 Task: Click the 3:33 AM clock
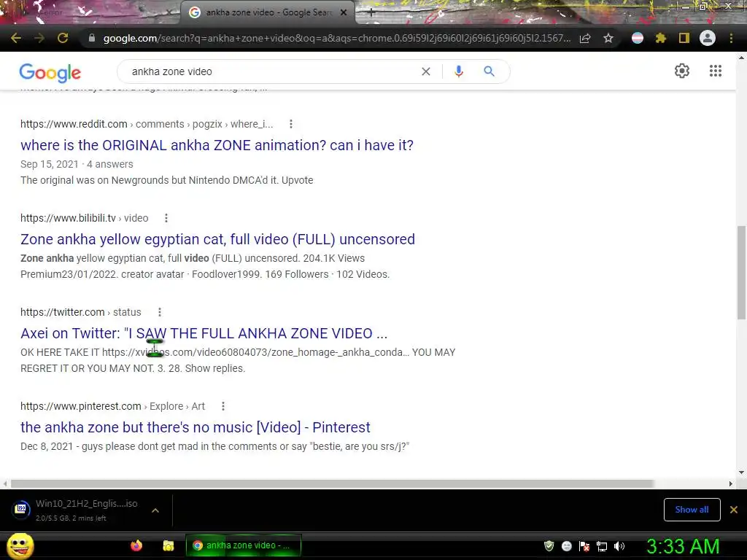coord(683,546)
